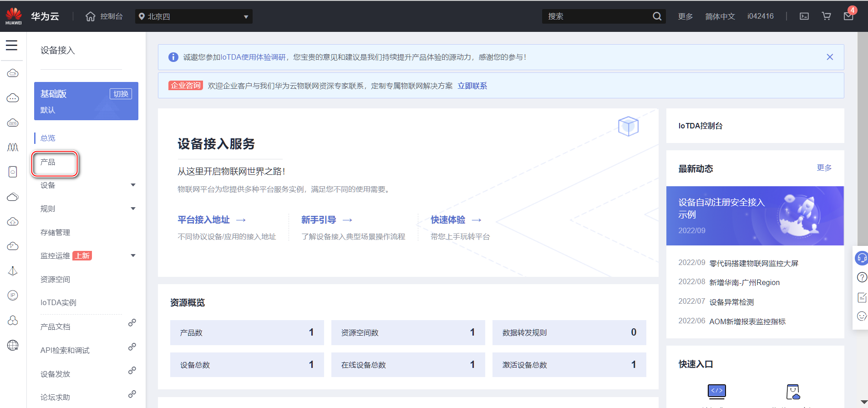Image resolution: width=868 pixels, height=408 pixels.
Task: Open the 快速体验 link
Action: click(448, 220)
